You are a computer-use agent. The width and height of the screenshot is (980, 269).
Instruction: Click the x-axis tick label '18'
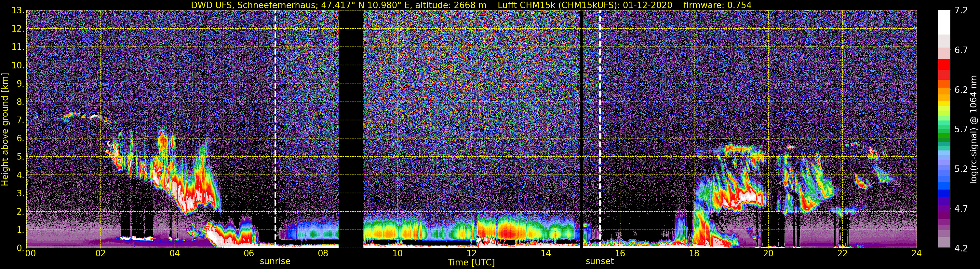tap(694, 254)
